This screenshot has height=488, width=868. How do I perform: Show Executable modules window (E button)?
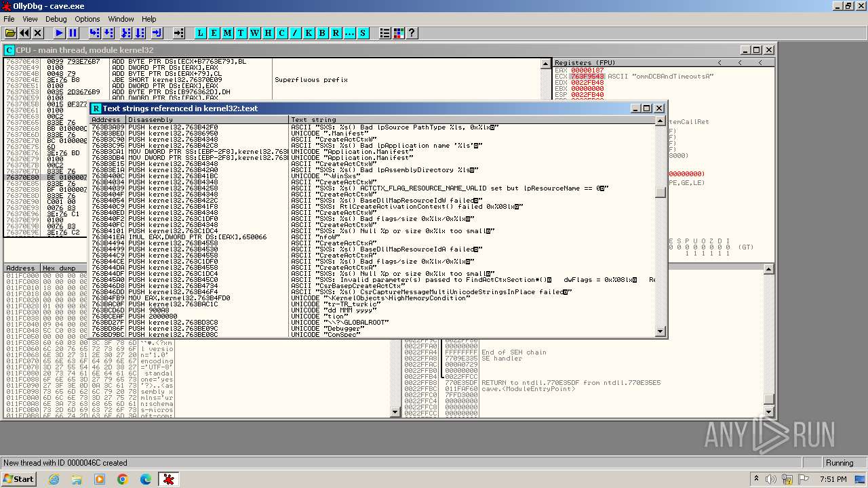point(214,33)
